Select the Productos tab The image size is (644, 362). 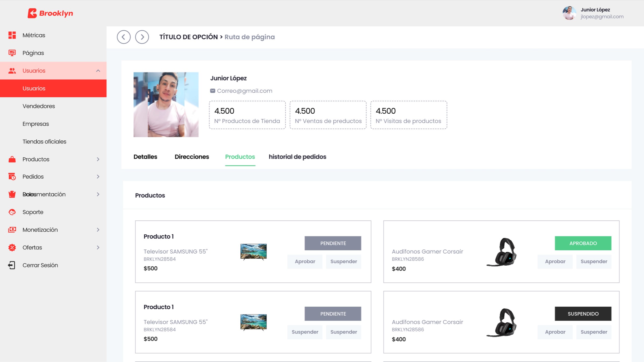pyautogui.click(x=240, y=157)
